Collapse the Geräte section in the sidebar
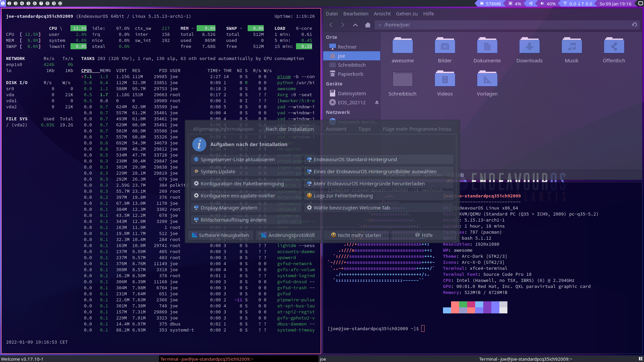This screenshot has height=362, width=644. tap(334, 83)
